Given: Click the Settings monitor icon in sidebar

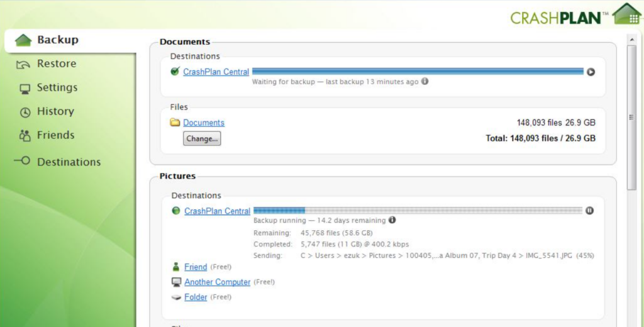Looking at the screenshot, I should pyautogui.click(x=25, y=89).
